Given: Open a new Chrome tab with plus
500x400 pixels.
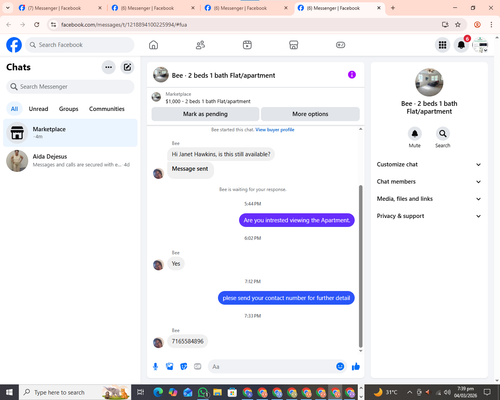Looking at the screenshot, I should 393,8.
